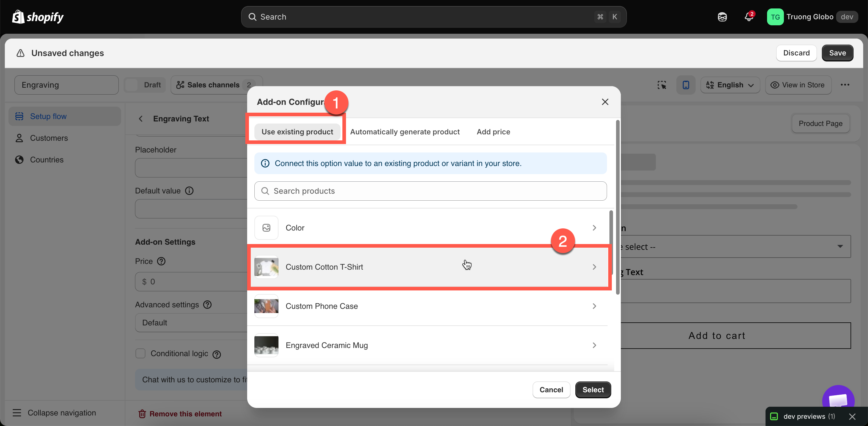Expand the Custom Cotton T-Shirt row
The width and height of the screenshot is (868, 426).
coord(427,267)
